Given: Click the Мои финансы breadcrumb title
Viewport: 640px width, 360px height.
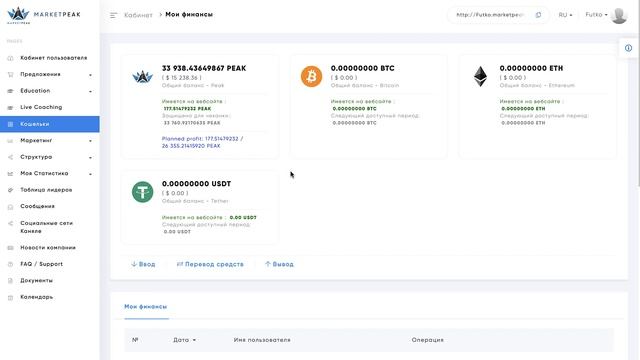Looking at the screenshot, I should pyautogui.click(x=189, y=15).
